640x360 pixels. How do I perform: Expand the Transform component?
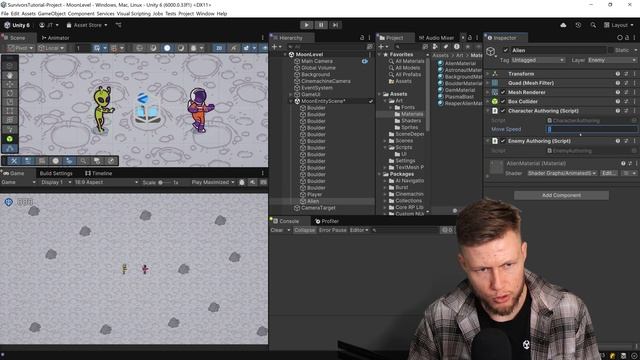tap(487, 74)
